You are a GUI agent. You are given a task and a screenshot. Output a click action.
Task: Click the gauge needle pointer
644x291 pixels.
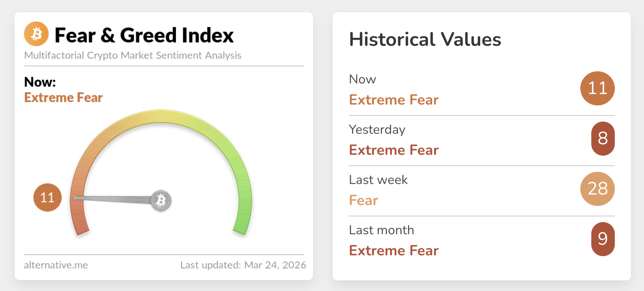coord(114,199)
